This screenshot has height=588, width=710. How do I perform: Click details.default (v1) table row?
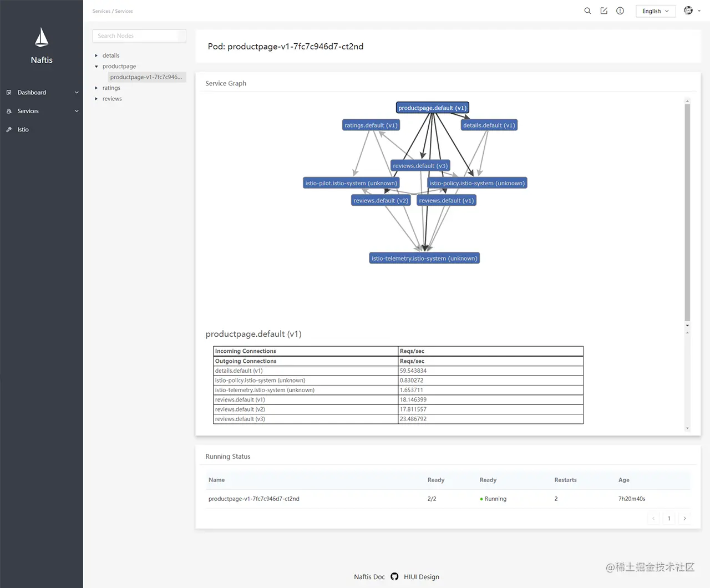[398, 371]
